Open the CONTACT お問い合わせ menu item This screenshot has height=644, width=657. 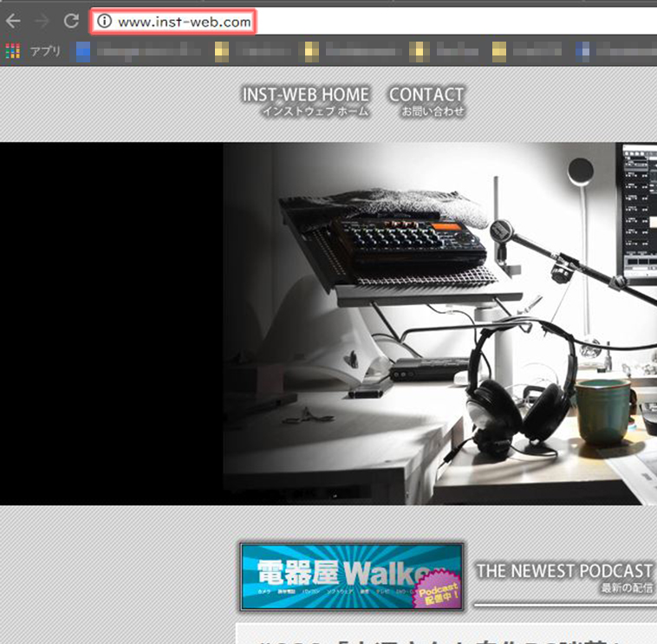click(426, 101)
